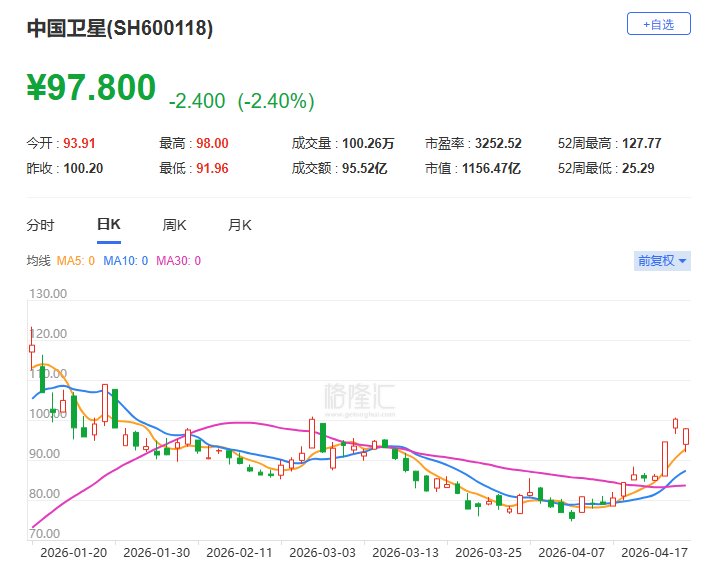711x567 pixels.
Task: Click 成交量 value 100.26万
Action: [368, 143]
